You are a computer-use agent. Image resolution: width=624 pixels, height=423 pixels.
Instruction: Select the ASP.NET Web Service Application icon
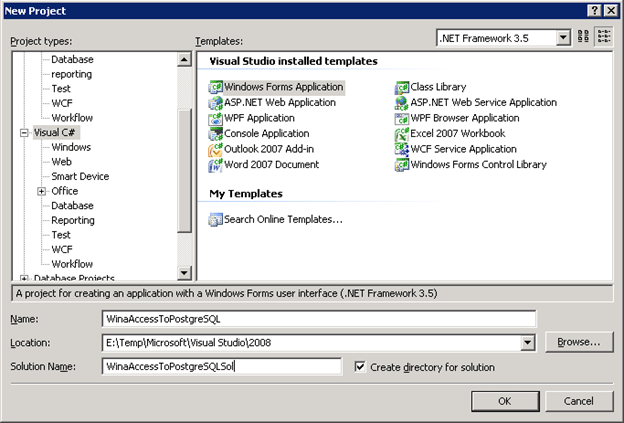point(402,103)
